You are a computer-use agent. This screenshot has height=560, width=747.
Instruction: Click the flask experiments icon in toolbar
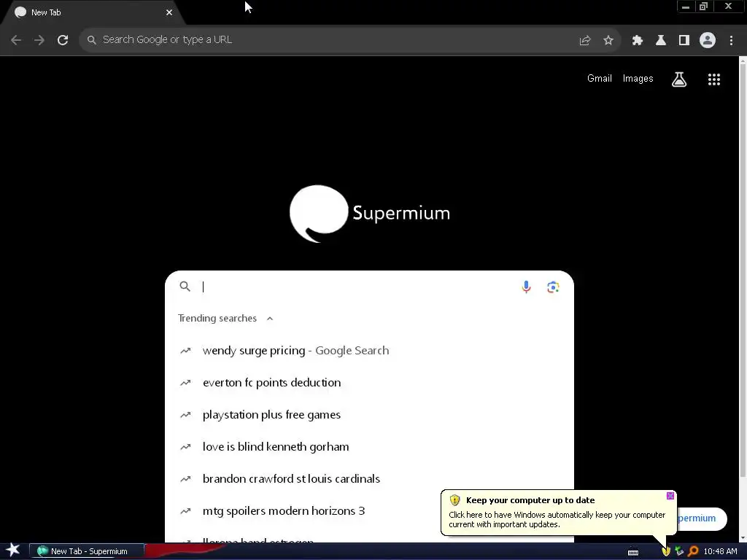point(660,41)
